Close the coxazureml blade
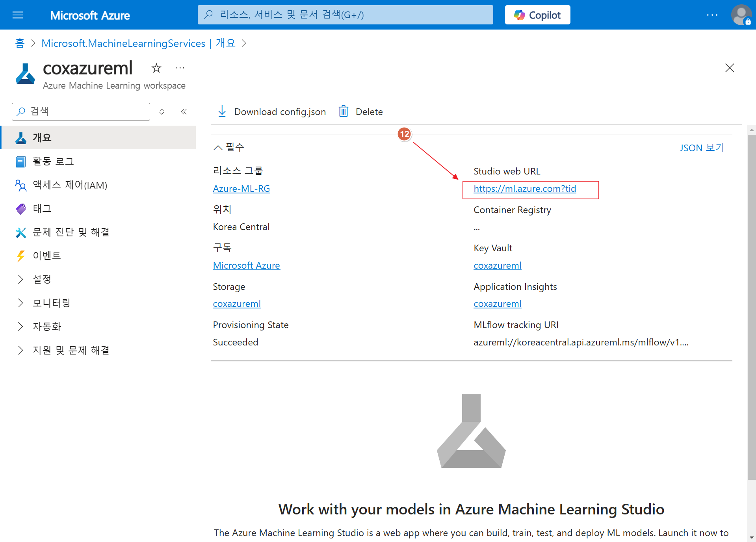Screen dimensions: 756x542 pyautogui.click(x=729, y=68)
